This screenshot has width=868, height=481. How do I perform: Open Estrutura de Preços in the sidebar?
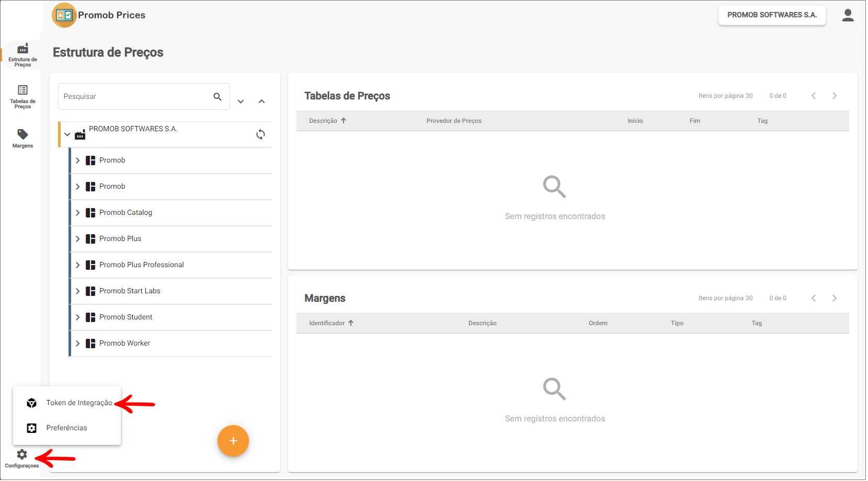[22, 55]
